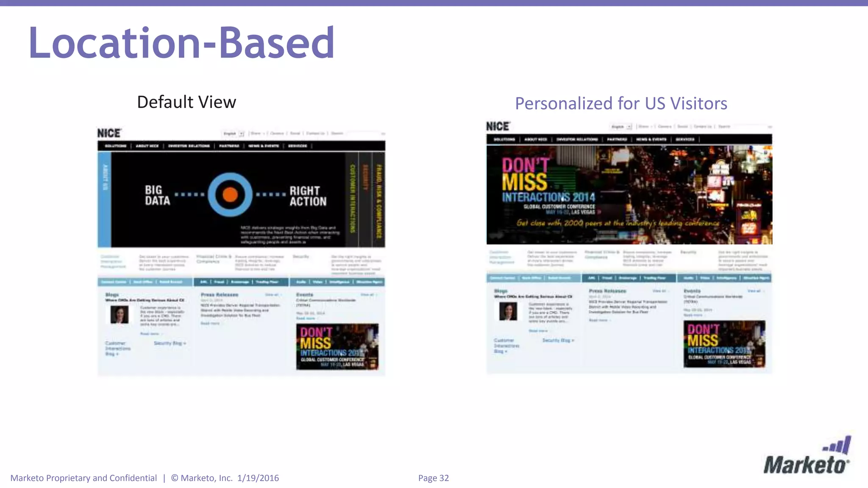This screenshot has width=868, height=488.
Task: Select the vertical About Us tab
Action: [105, 200]
